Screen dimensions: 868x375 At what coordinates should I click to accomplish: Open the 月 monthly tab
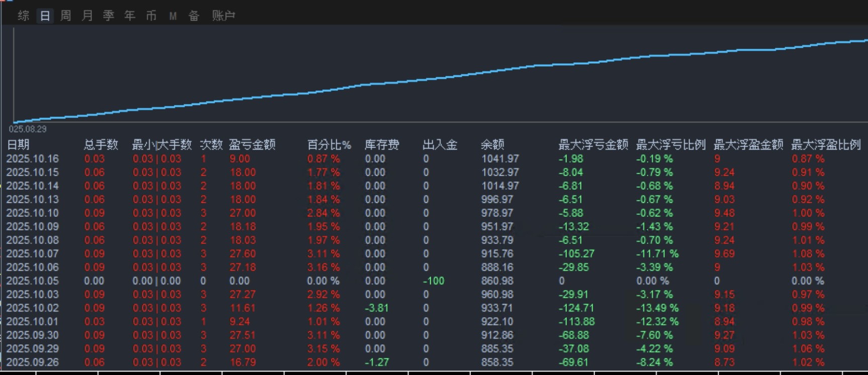[87, 16]
